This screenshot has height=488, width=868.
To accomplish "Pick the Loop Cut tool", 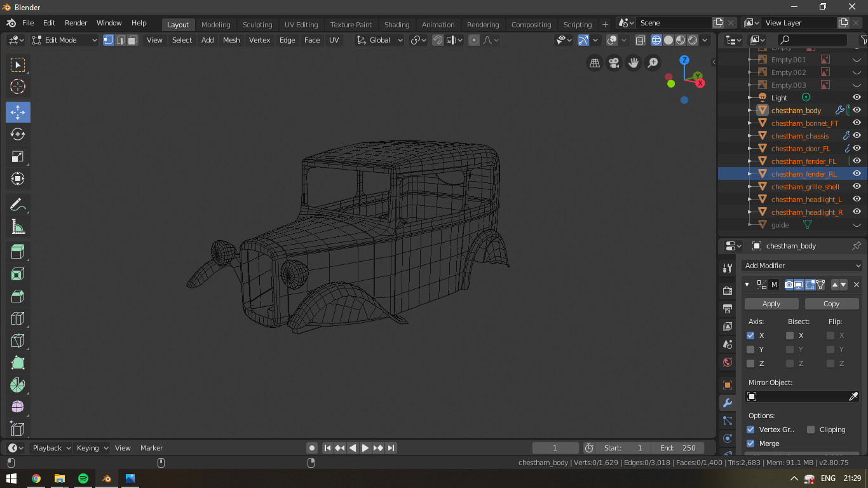I will pyautogui.click(x=18, y=318).
